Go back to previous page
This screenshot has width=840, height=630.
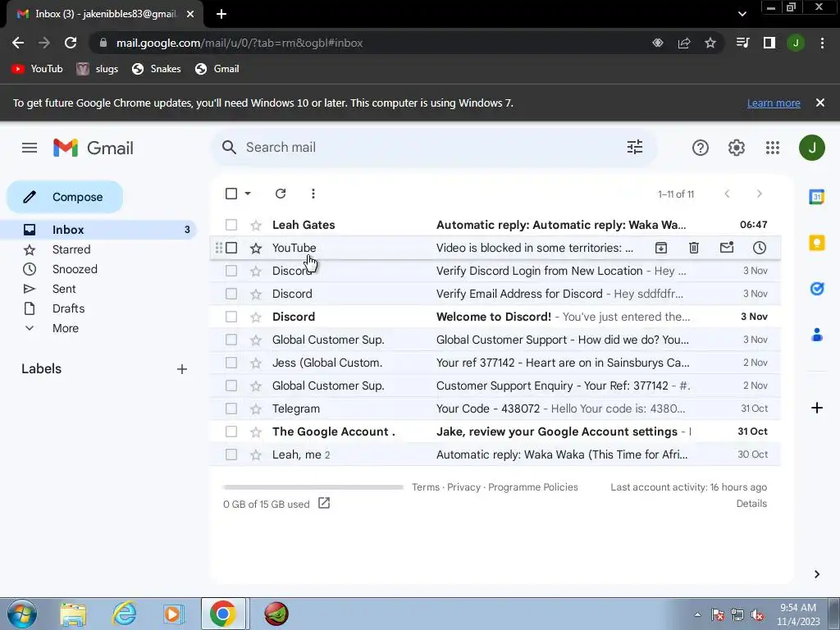(x=18, y=43)
